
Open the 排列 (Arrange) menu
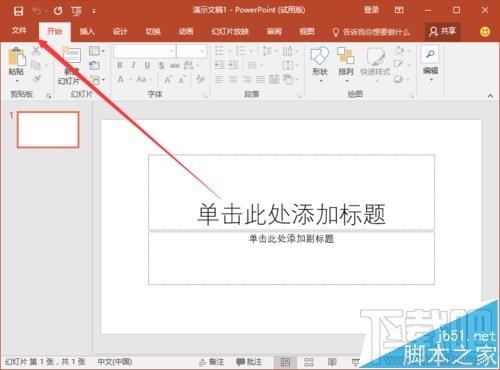click(346, 63)
